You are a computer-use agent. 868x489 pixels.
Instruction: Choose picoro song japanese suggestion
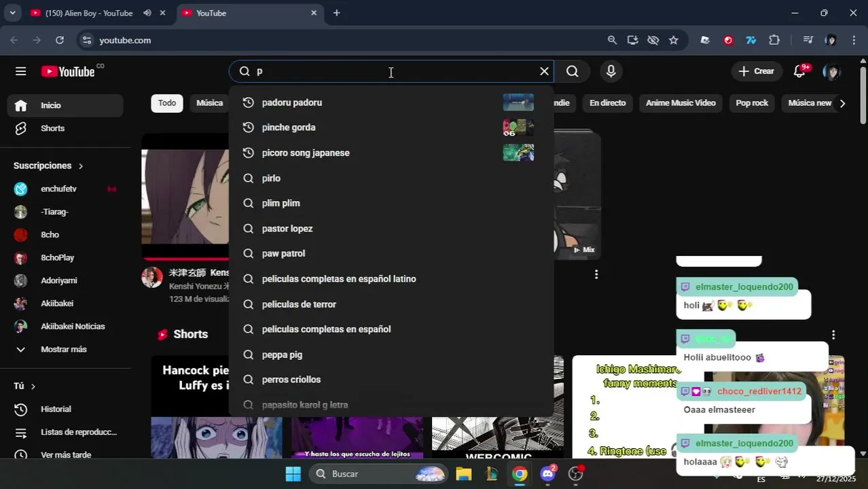point(391,153)
